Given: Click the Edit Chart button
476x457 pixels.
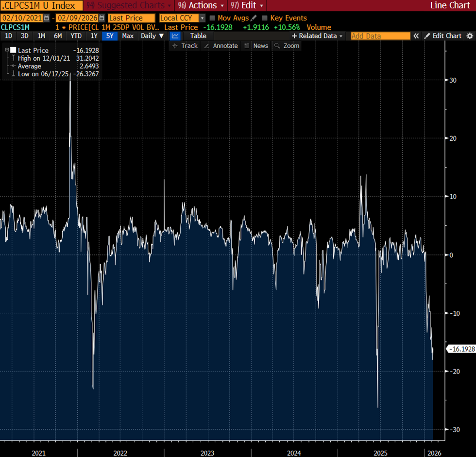Looking at the screenshot, I should (442, 36).
